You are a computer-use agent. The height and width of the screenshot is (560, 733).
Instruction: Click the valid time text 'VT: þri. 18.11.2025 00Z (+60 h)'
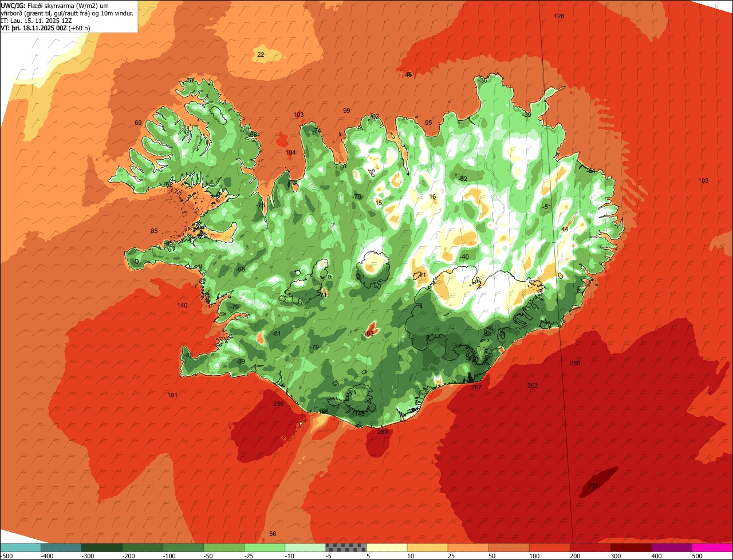coord(46,28)
